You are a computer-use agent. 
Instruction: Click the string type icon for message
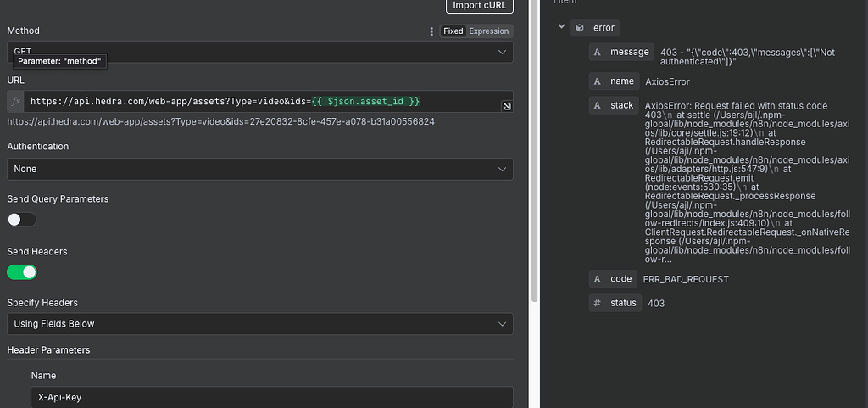pos(598,53)
